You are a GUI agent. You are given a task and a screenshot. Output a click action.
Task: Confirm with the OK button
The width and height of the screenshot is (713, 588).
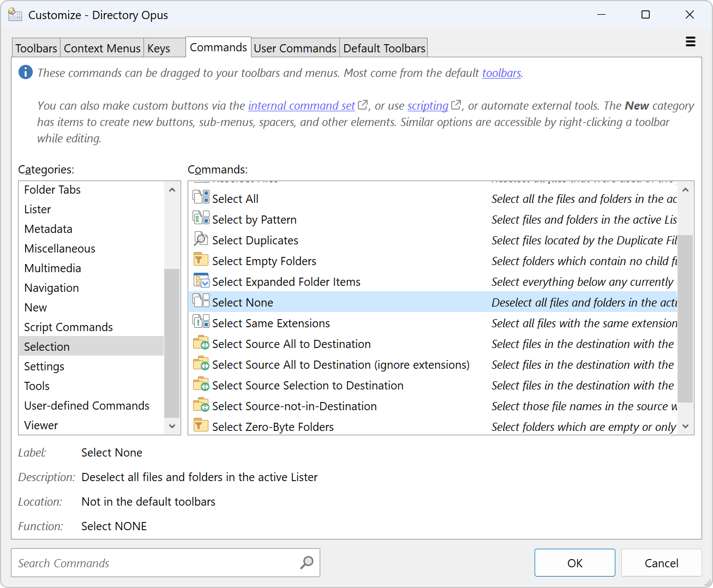point(575,563)
